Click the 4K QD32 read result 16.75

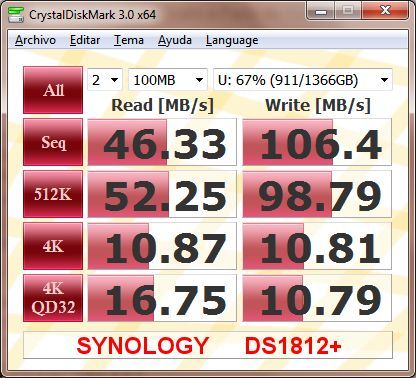click(162, 298)
